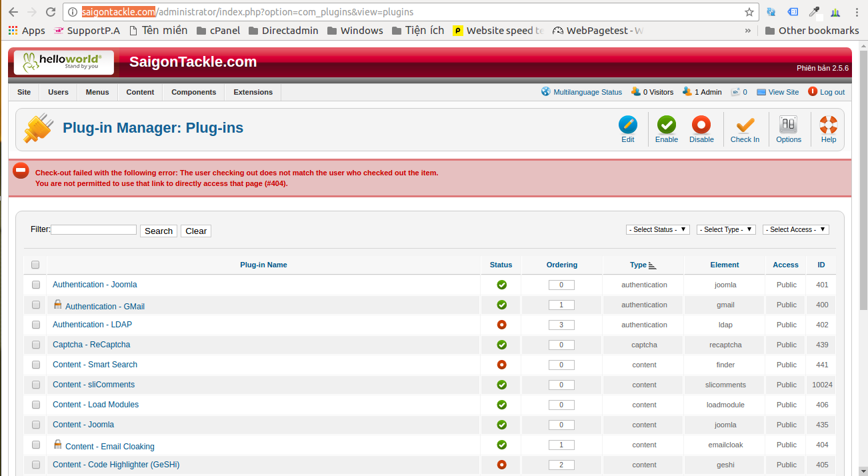Screen dimensions: 868x476
Task: Toggle status icon for Content - sliComments
Action: point(501,385)
